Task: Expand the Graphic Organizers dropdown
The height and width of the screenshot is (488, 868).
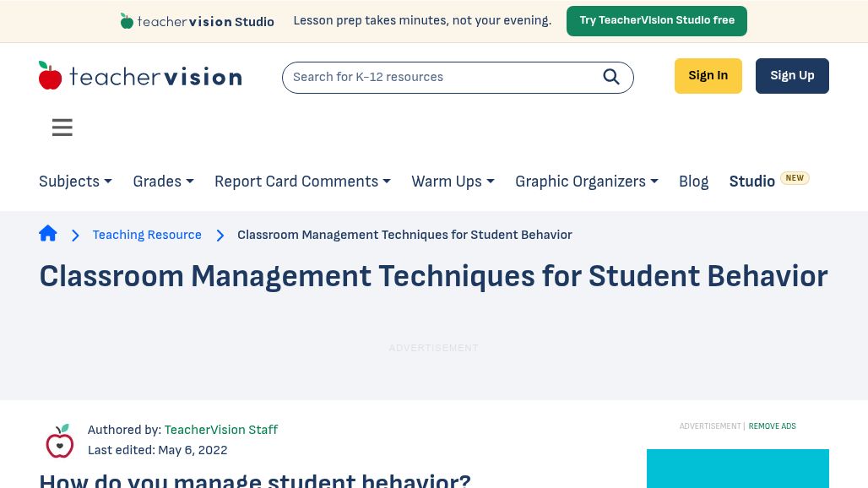Action: pos(587,182)
